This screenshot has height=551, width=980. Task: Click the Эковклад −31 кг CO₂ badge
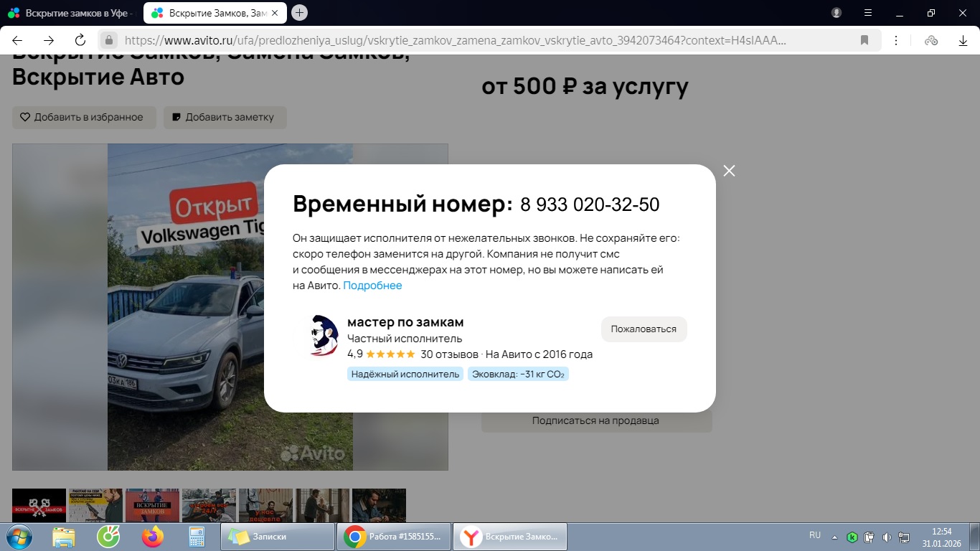518,374
